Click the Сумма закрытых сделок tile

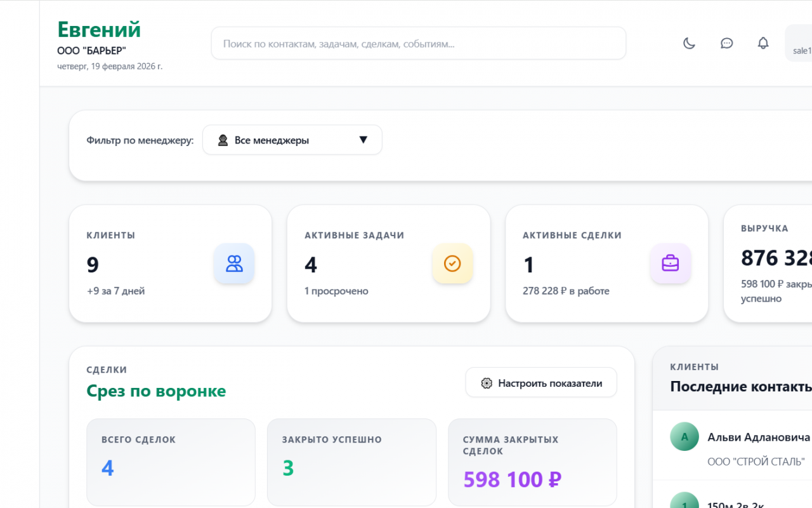532,462
